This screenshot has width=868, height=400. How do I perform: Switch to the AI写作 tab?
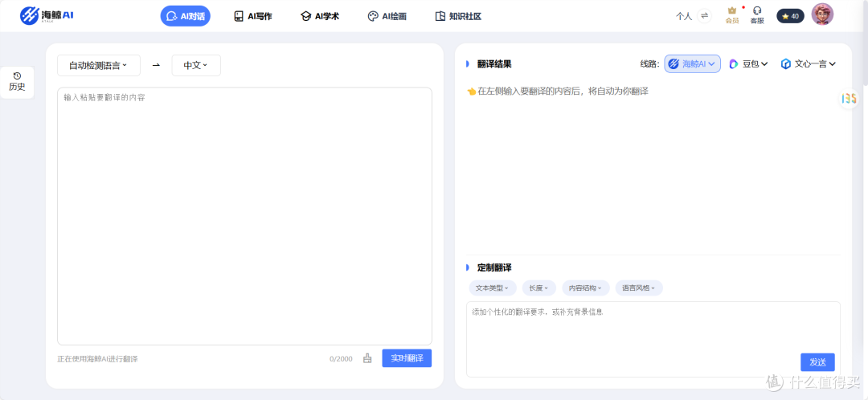[x=252, y=16]
